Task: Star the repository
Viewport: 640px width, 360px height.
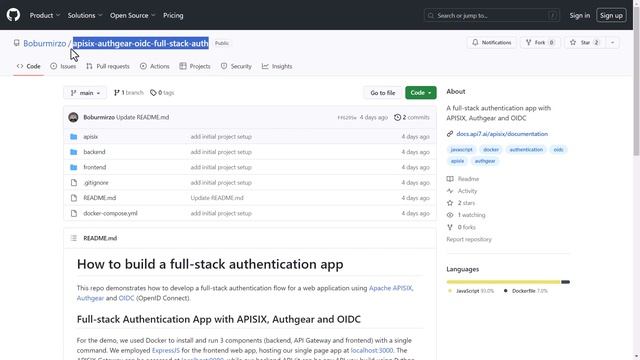Action: click(x=585, y=42)
